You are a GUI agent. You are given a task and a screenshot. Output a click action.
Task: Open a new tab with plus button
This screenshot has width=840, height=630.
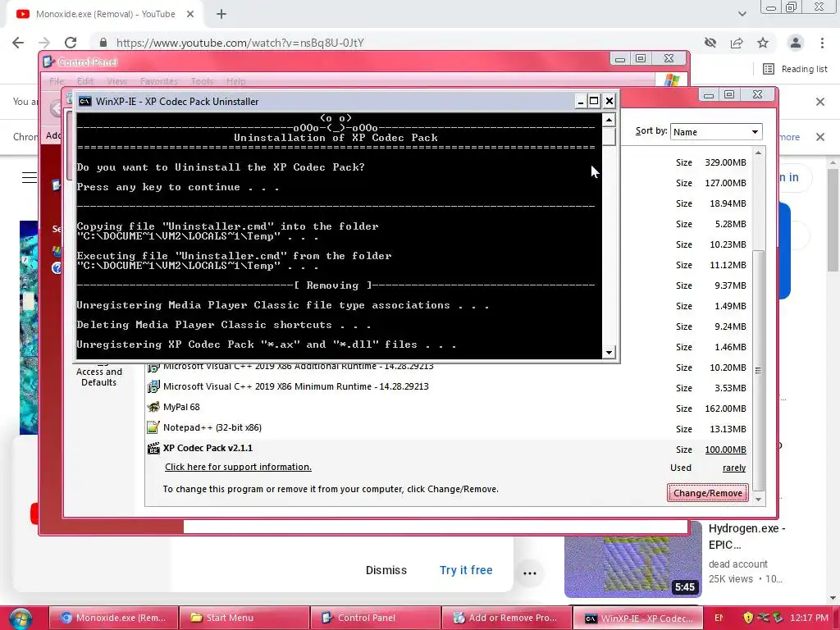coord(221,14)
